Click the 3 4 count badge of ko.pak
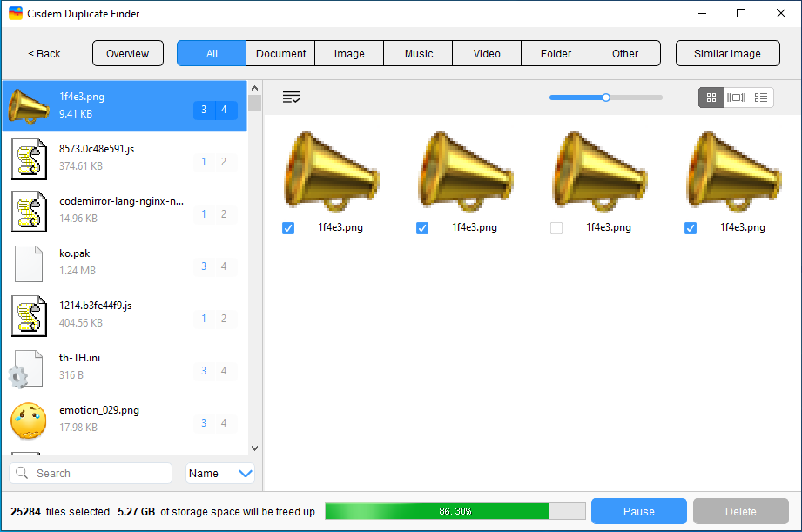The width and height of the screenshot is (802, 532). tap(215, 266)
